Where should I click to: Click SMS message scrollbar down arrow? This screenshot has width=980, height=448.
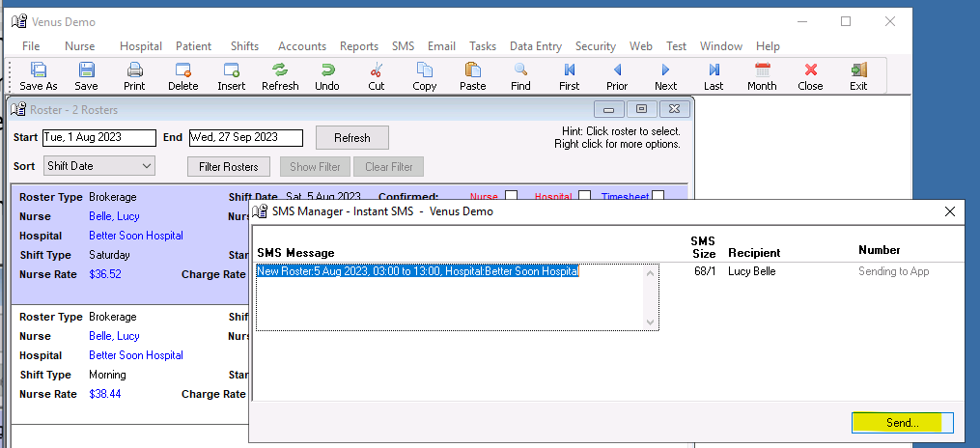point(651,322)
